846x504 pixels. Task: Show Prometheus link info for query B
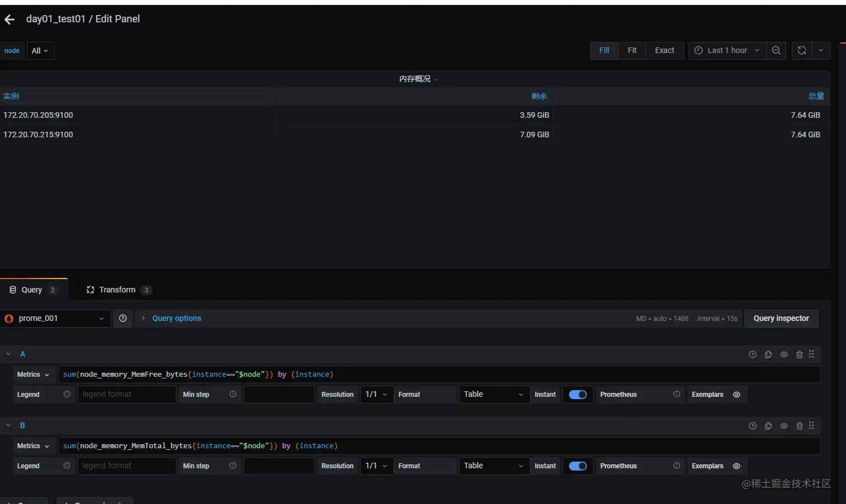click(677, 465)
